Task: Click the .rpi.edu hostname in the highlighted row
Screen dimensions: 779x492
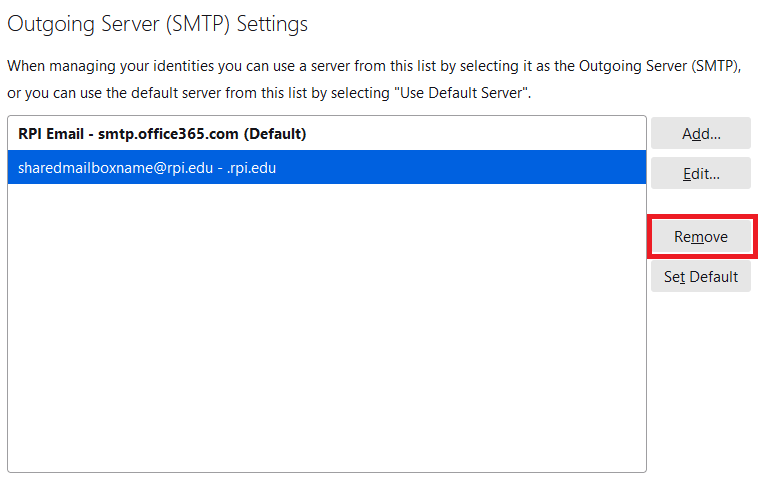Action: tap(251, 168)
